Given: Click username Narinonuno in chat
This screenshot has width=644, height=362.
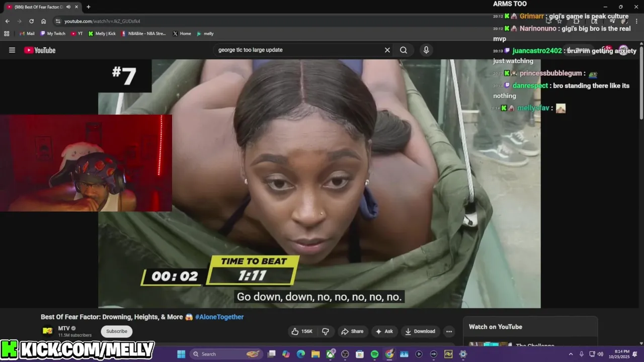Looking at the screenshot, I should pos(538,28).
